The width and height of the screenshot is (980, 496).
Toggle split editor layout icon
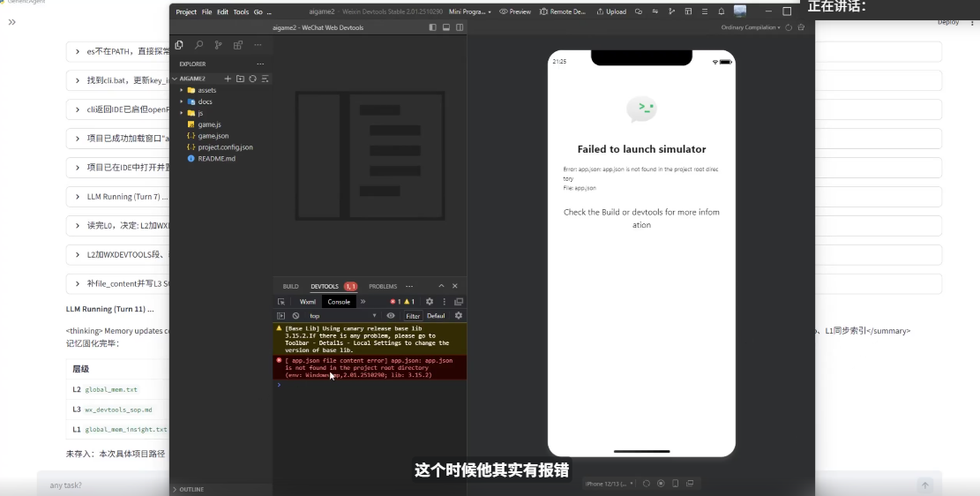coord(460,27)
